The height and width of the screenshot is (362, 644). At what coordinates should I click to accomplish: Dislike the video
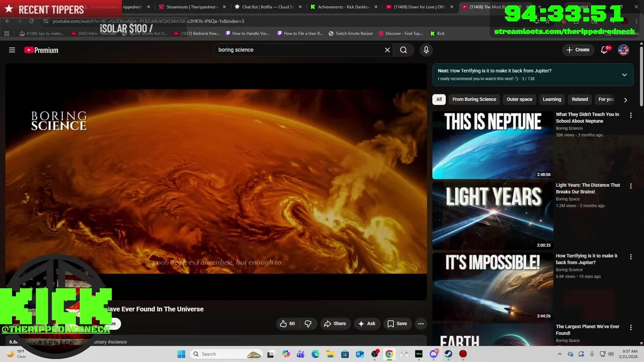click(308, 324)
